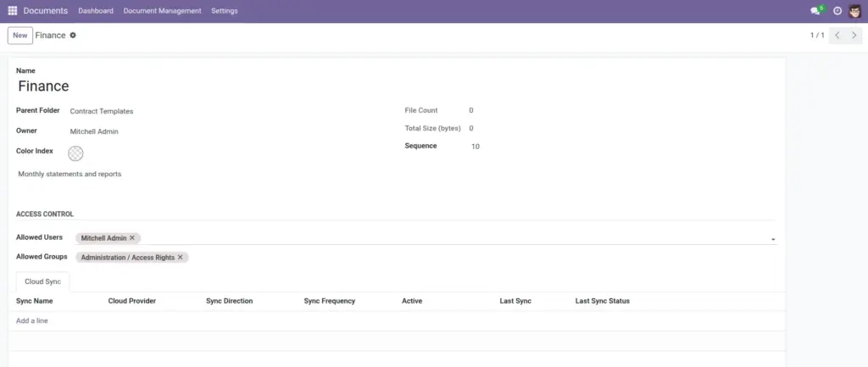Remove Administration / Access Rights group tag
Image resolution: width=868 pixels, height=367 pixels.
(x=181, y=258)
